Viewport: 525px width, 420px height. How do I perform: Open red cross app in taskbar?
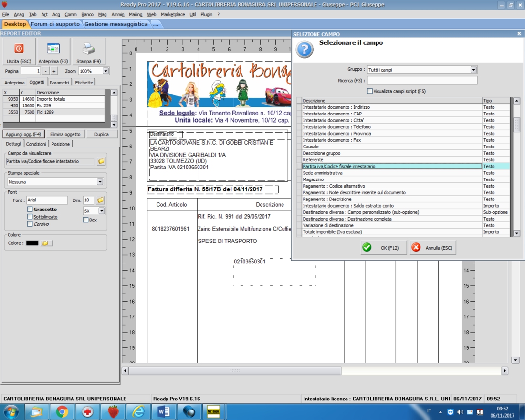click(x=87, y=411)
